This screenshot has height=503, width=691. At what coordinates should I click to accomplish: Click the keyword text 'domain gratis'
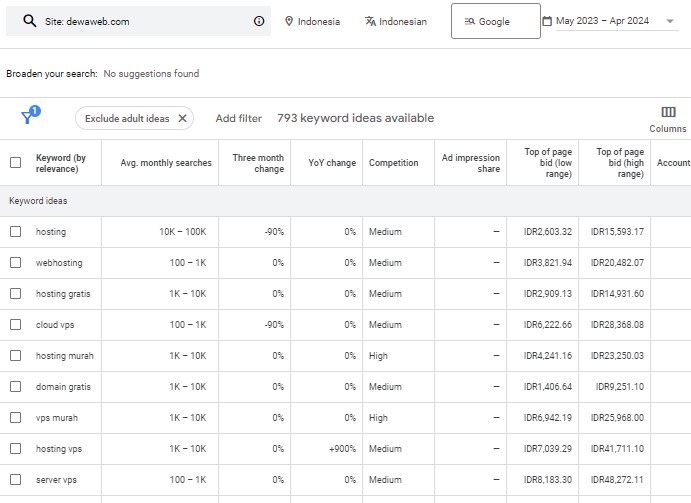click(x=63, y=387)
